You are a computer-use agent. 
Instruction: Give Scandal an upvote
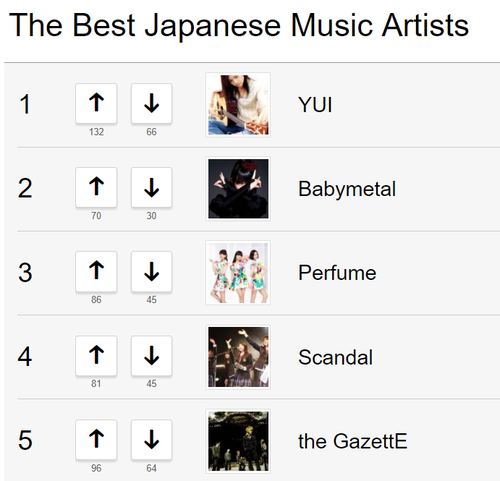click(x=96, y=356)
